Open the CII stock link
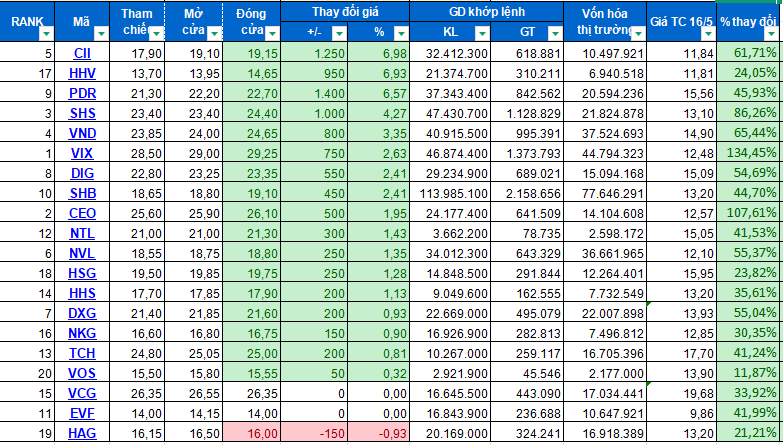The image size is (783, 445). [x=82, y=53]
